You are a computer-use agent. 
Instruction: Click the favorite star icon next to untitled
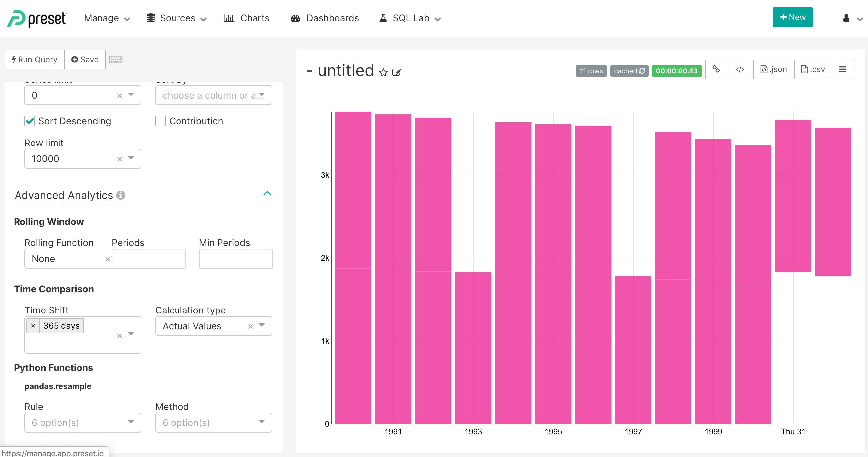coord(383,72)
